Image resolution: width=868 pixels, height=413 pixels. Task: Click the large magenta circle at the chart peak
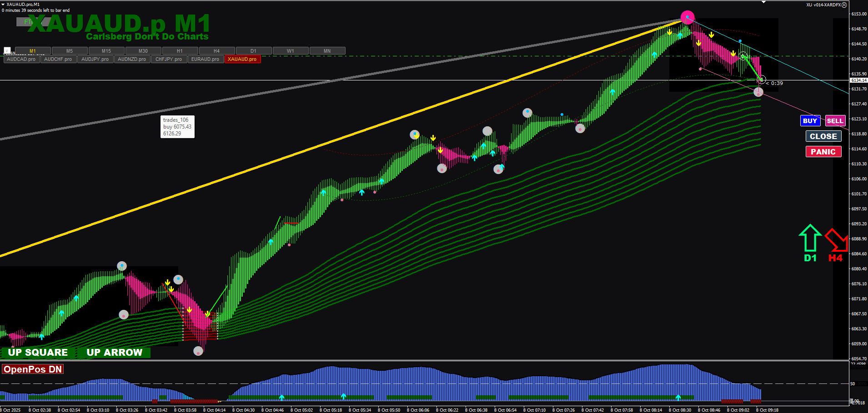[687, 18]
